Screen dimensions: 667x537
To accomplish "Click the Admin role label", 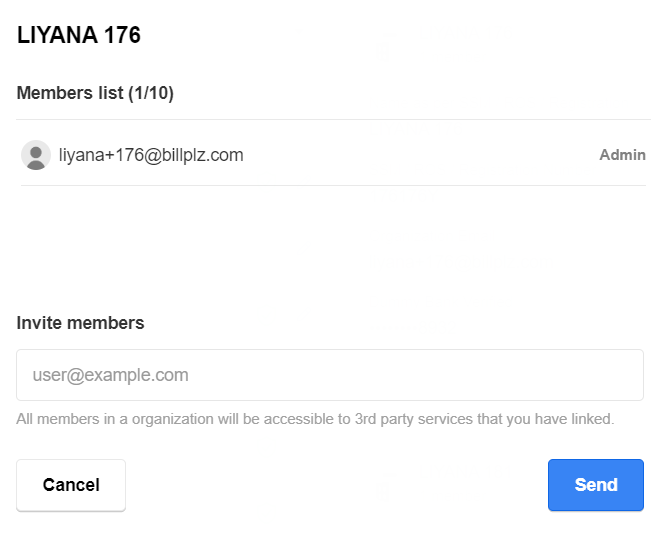I will (622, 155).
